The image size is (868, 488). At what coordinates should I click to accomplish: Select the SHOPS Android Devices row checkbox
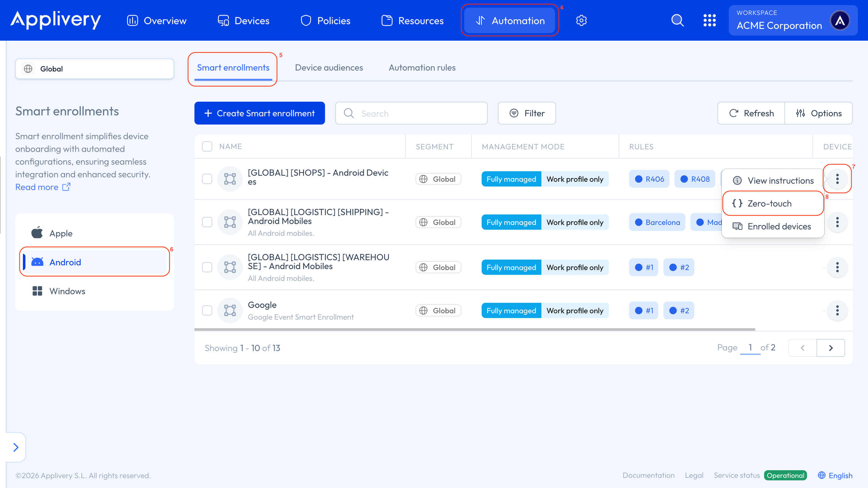pyautogui.click(x=207, y=179)
